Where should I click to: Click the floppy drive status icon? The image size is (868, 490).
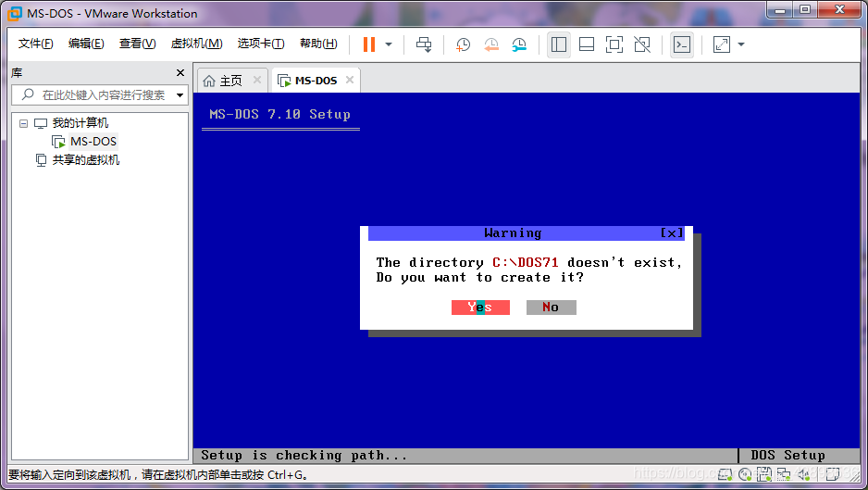(764, 474)
